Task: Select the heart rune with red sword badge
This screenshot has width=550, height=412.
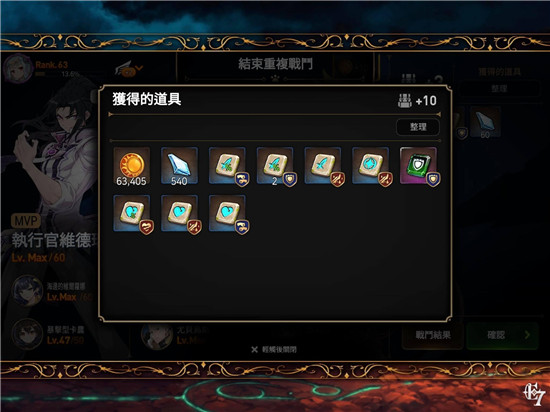Action: pos(179,214)
